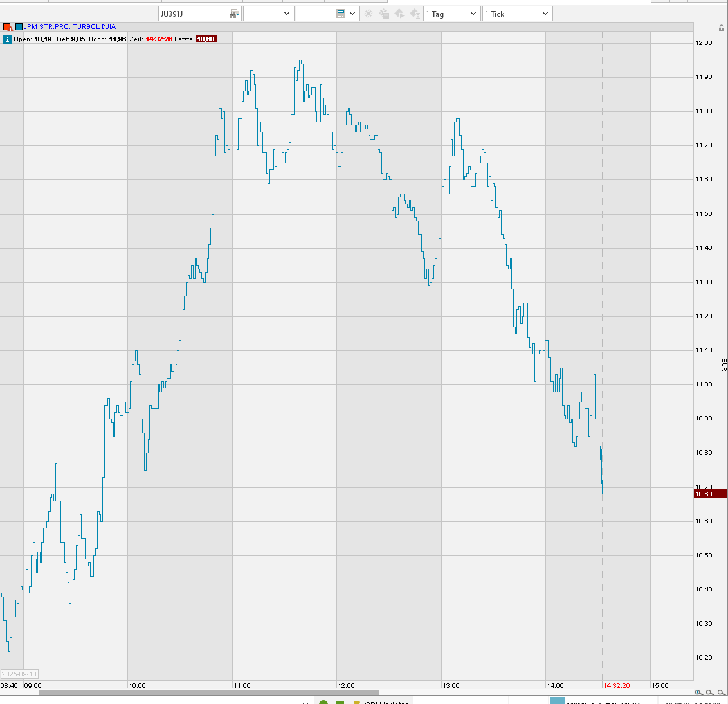The width and height of the screenshot is (728, 704).
Task: Open the 1 Tick interval dropdown
Action: (517, 14)
